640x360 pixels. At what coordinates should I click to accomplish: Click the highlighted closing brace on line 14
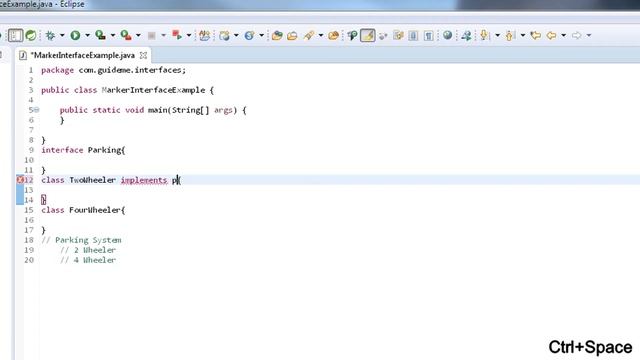pyautogui.click(x=44, y=200)
